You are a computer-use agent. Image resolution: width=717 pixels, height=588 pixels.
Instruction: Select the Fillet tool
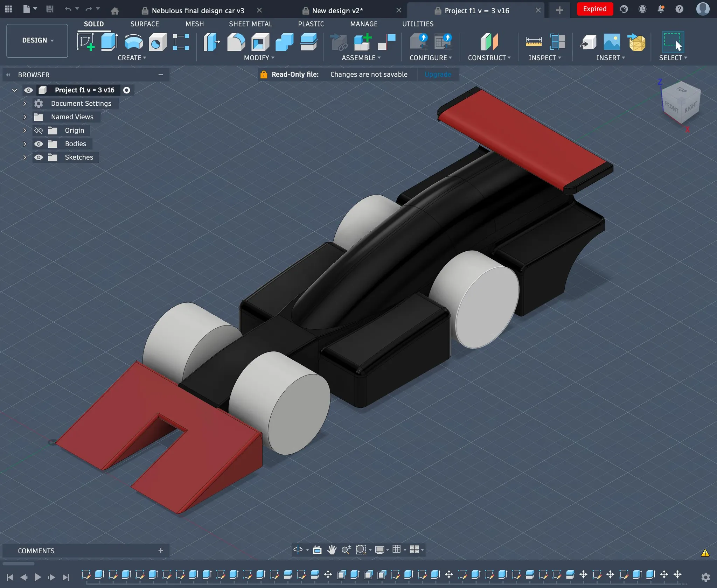pos(236,42)
